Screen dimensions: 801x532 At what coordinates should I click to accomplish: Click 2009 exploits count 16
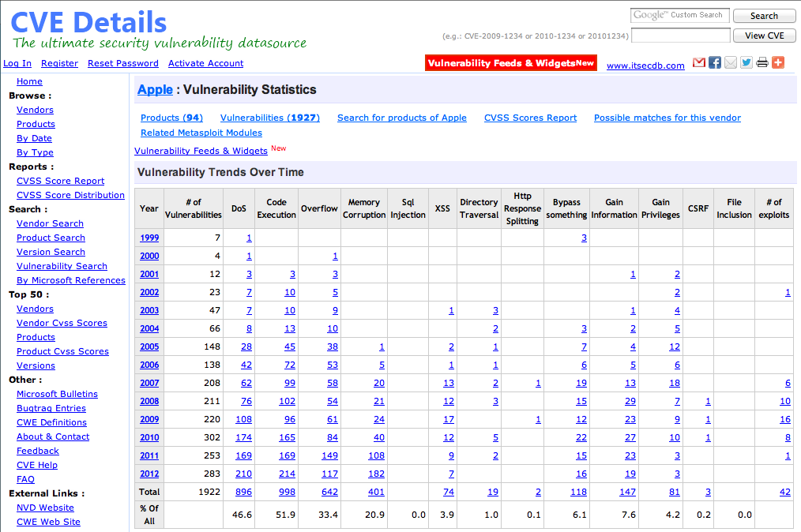[x=785, y=420]
